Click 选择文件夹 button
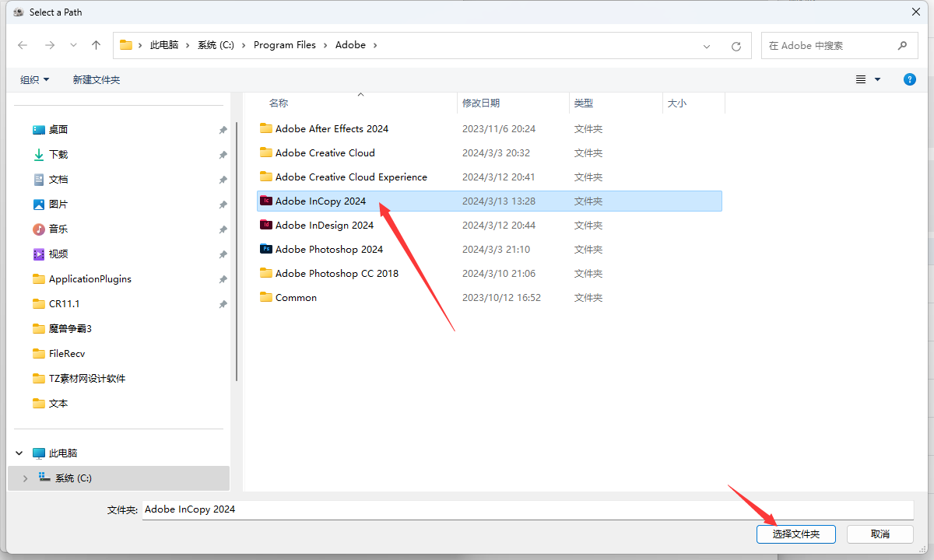 point(795,534)
